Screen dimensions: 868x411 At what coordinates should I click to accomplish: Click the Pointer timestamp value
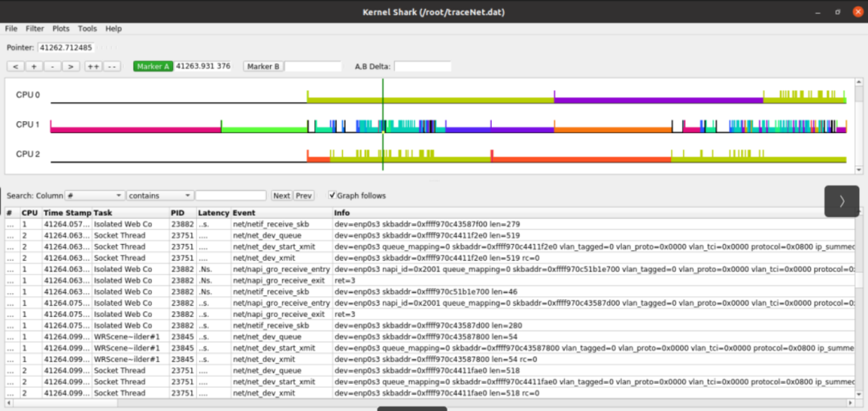[67, 47]
